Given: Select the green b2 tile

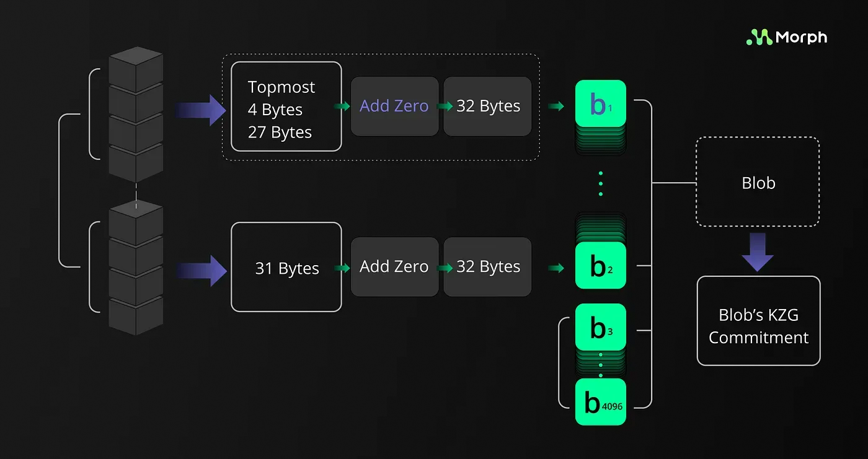Looking at the screenshot, I should click(600, 266).
